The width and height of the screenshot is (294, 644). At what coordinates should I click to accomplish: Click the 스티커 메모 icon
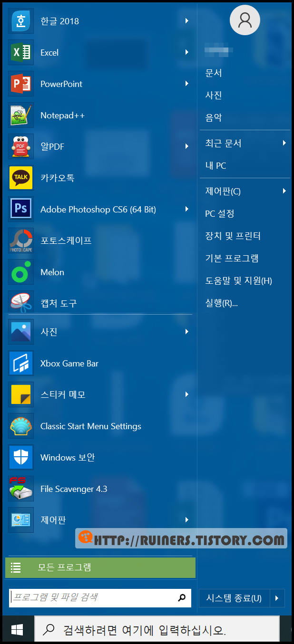click(x=21, y=394)
